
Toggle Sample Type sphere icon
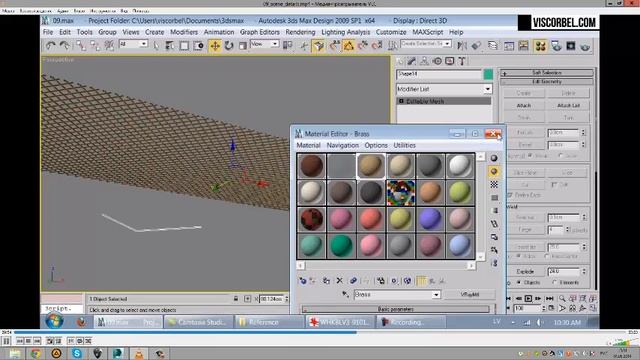(x=494, y=158)
